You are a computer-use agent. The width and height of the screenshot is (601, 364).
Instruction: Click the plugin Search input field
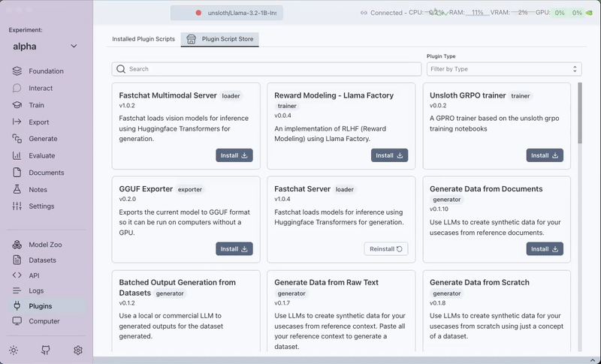[x=267, y=69]
